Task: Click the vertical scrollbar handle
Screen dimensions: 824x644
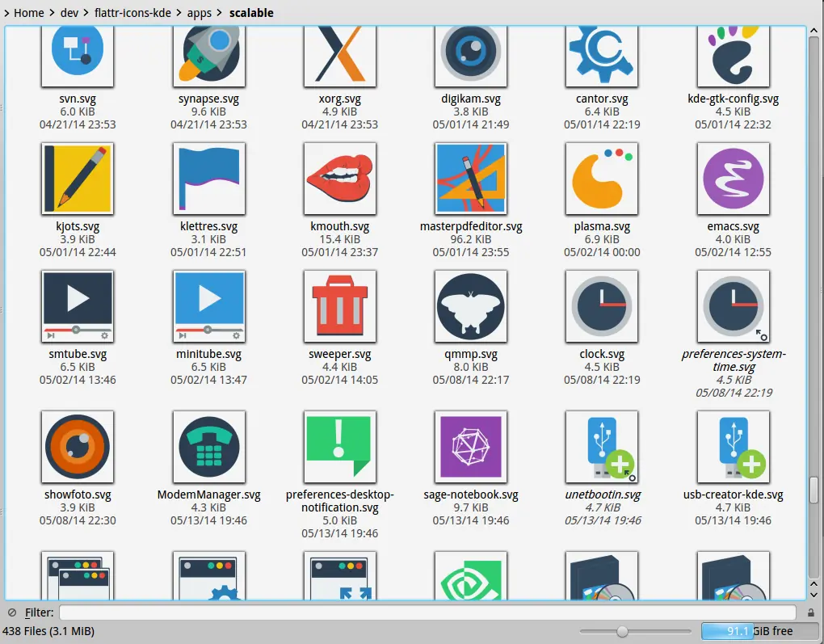Action: [x=813, y=490]
